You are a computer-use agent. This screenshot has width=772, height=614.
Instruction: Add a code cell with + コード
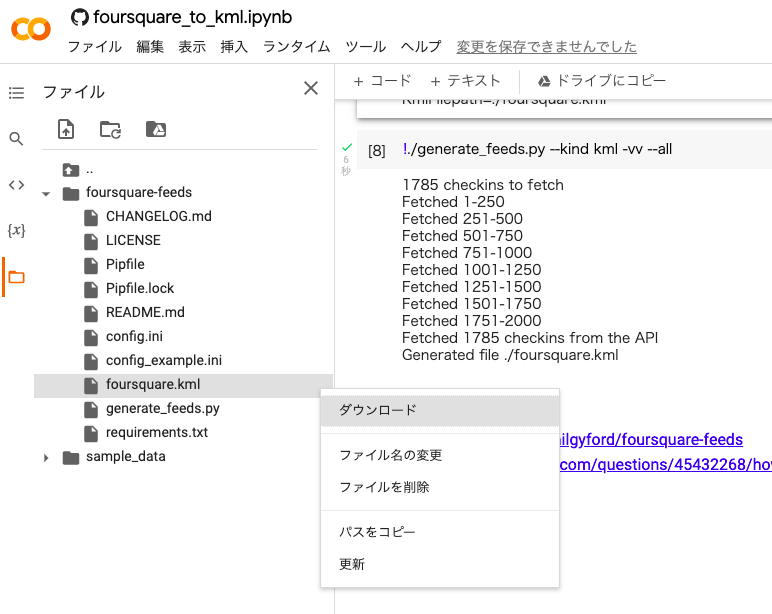(x=382, y=81)
